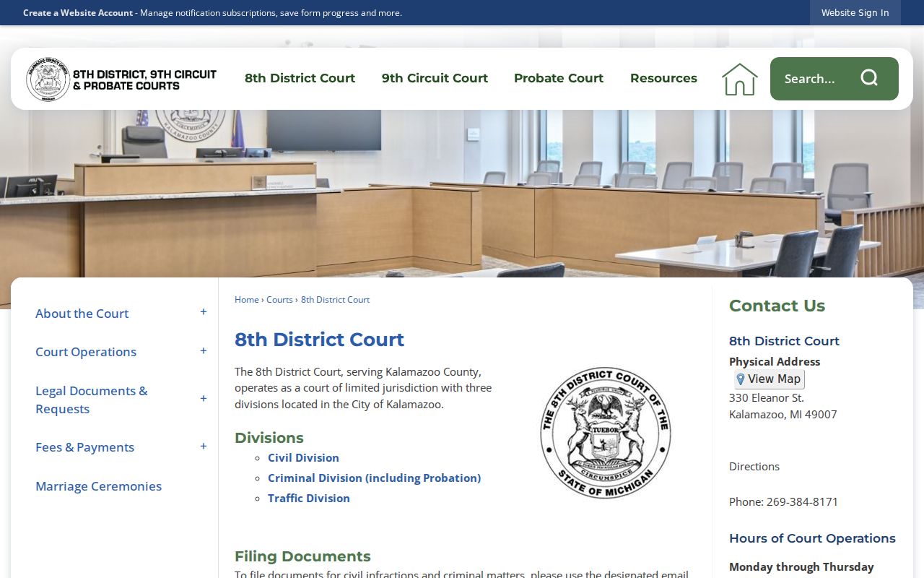Open the 9th Circuit Court menu
924x578 pixels.
[x=435, y=78]
